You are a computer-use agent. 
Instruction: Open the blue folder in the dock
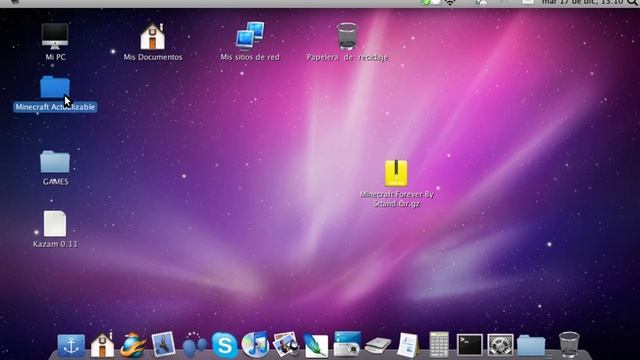tap(531, 346)
